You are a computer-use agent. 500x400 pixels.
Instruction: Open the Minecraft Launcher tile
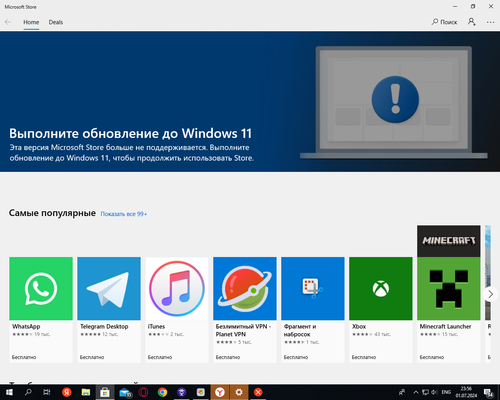(449, 294)
